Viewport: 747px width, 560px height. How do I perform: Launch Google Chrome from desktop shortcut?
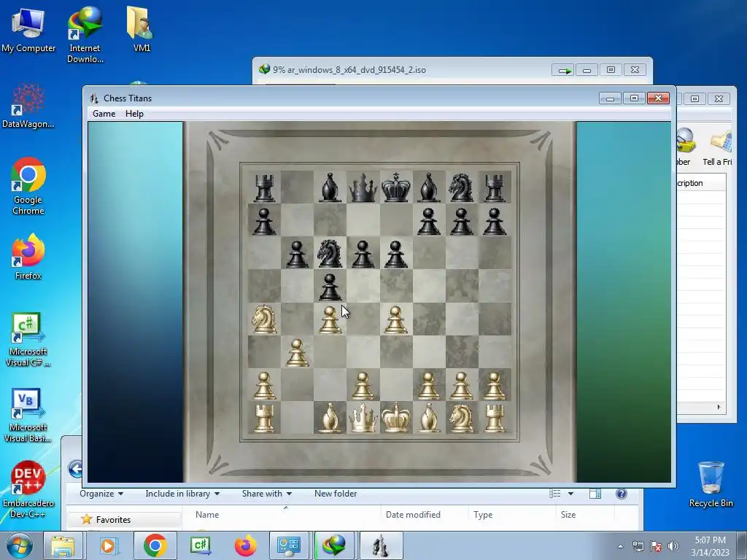[28, 186]
